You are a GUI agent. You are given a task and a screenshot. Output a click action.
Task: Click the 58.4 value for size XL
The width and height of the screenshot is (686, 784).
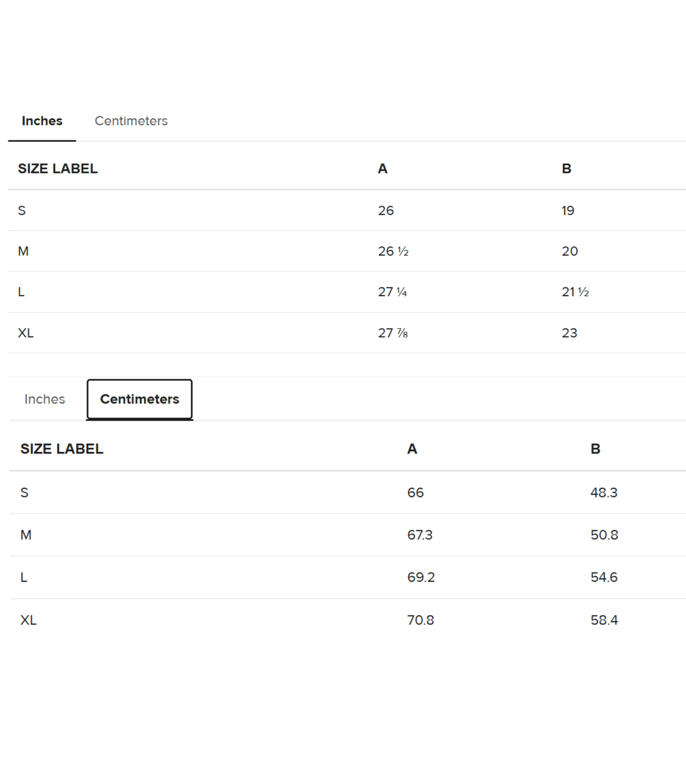tap(604, 620)
